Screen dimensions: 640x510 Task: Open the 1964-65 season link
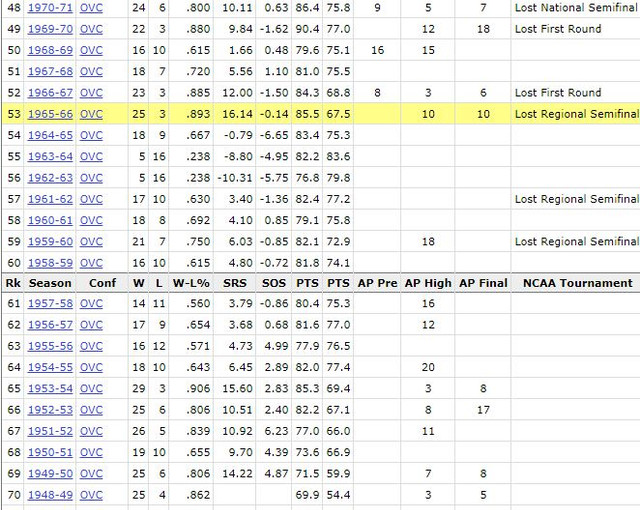coord(50,135)
